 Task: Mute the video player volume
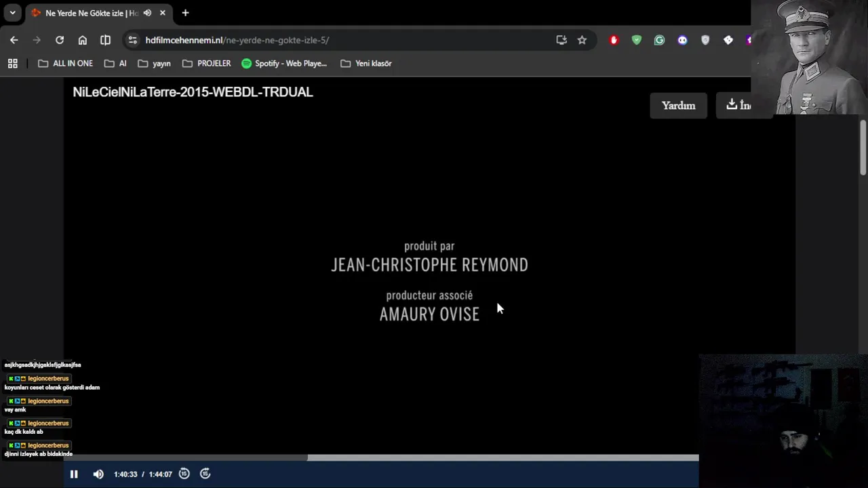pyautogui.click(x=98, y=474)
